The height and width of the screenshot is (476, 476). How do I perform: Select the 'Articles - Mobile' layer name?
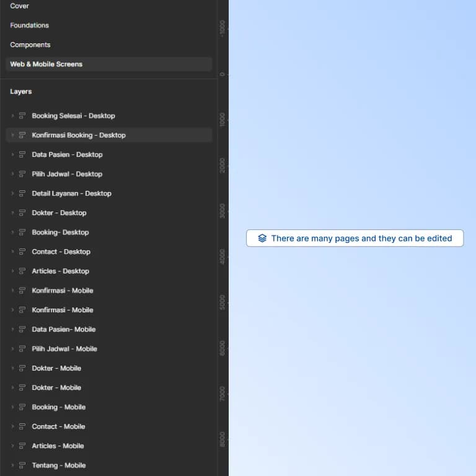(x=58, y=446)
